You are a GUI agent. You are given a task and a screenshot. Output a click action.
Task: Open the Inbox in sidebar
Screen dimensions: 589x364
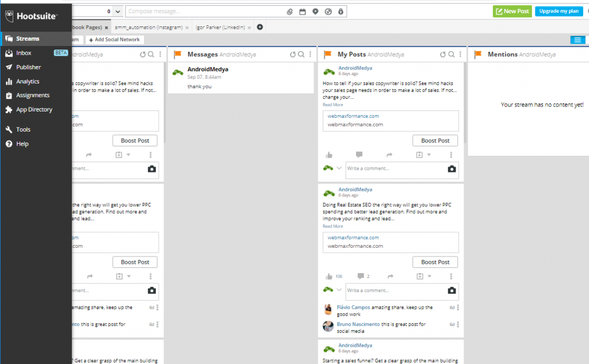click(x=36, y=53)
